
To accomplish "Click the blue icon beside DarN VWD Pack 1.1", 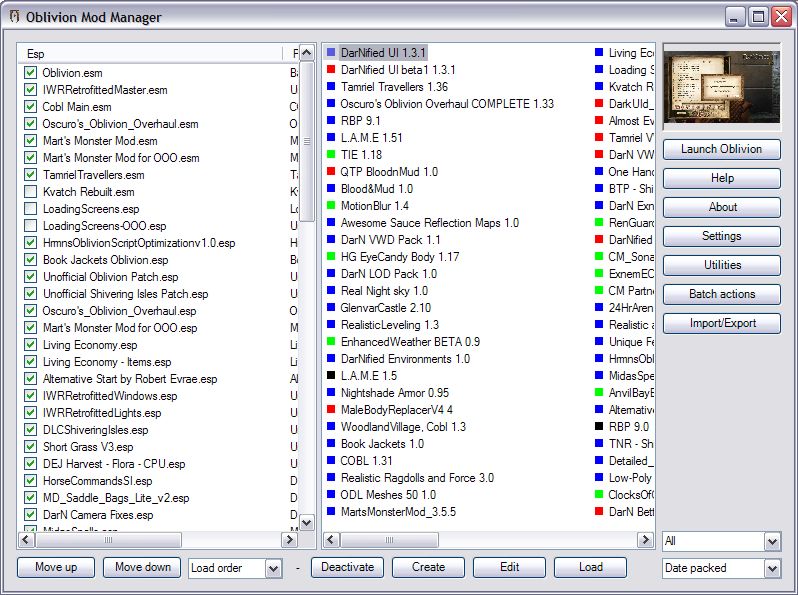I will 331,239.
